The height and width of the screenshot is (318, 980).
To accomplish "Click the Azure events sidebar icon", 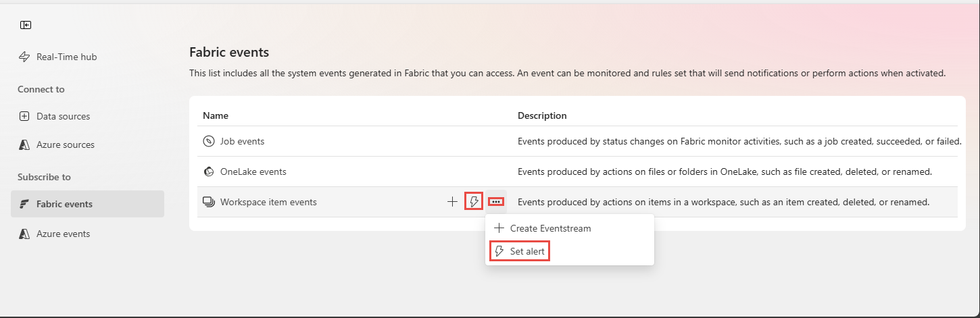I will pos(25,234).
